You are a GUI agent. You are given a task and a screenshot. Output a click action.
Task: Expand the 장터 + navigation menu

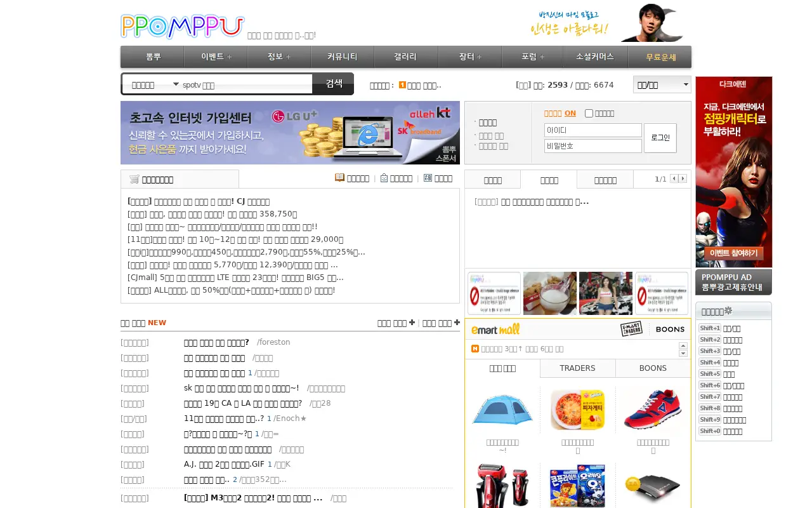(470, 57)
